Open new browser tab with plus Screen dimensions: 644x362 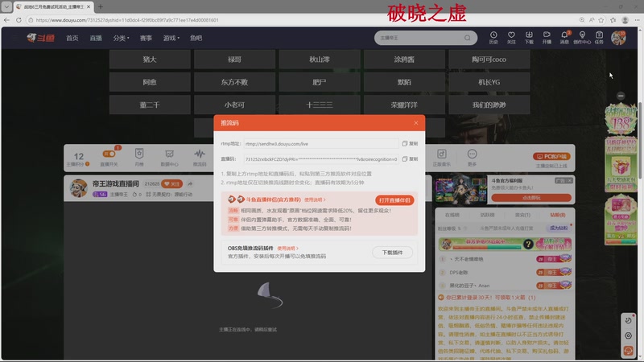coord(100,6)
